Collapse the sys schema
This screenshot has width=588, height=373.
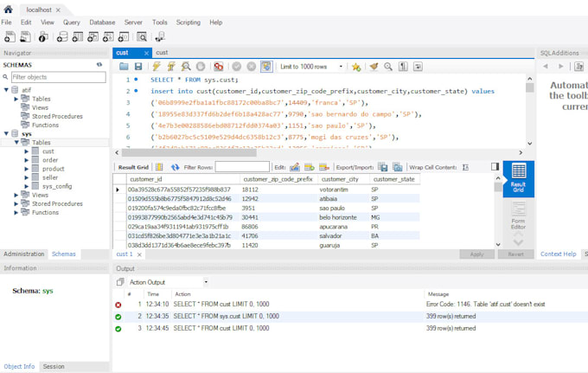click(6, 133)
